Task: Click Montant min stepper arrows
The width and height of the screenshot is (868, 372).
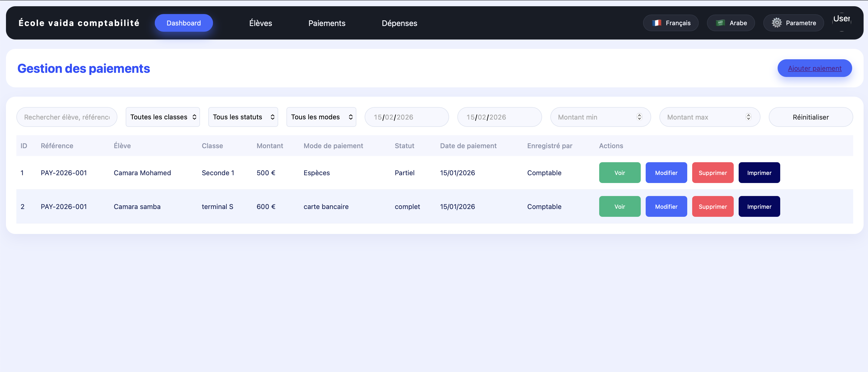Action: point(639,117)
